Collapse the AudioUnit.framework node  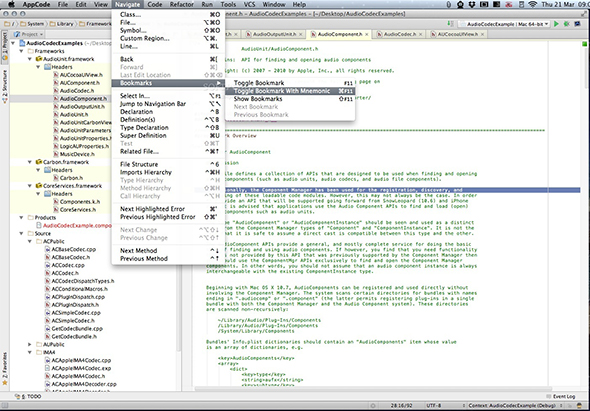pyautogui.click(x=30, y=59)
